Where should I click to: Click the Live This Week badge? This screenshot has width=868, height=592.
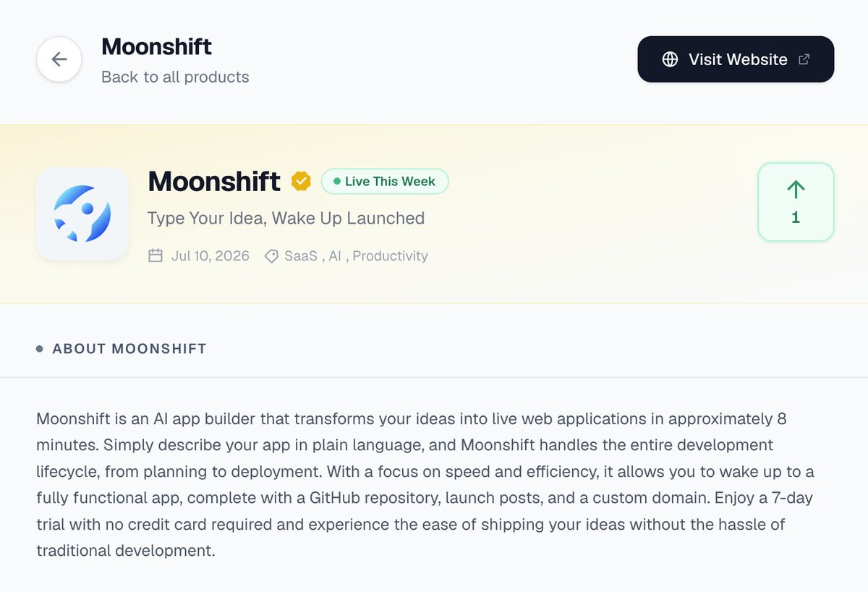tap(385, 182)
